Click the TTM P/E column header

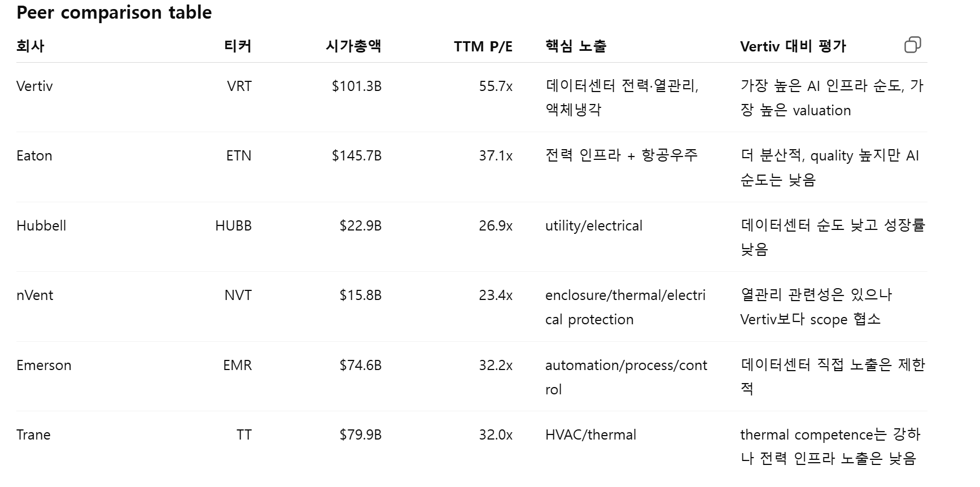483,46
